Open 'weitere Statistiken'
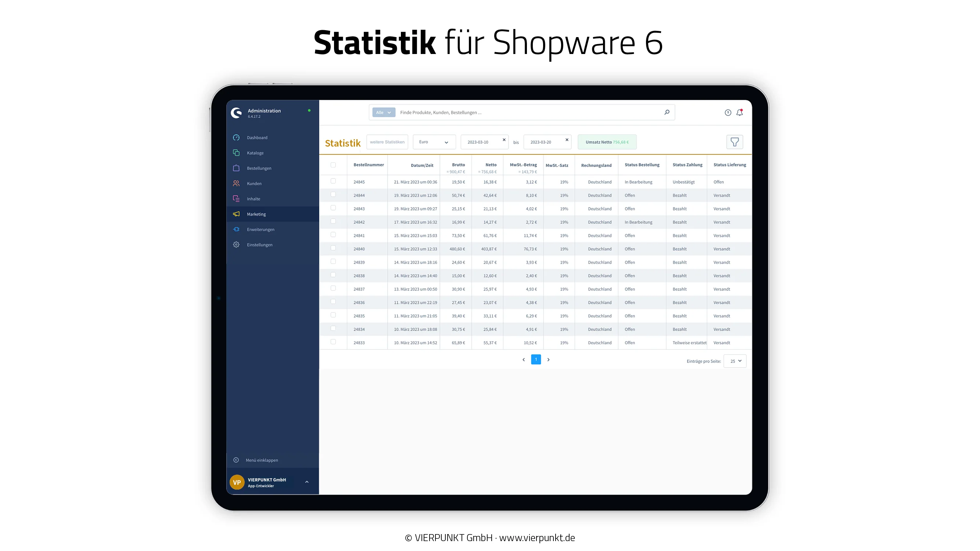 (x=387, y=142)
